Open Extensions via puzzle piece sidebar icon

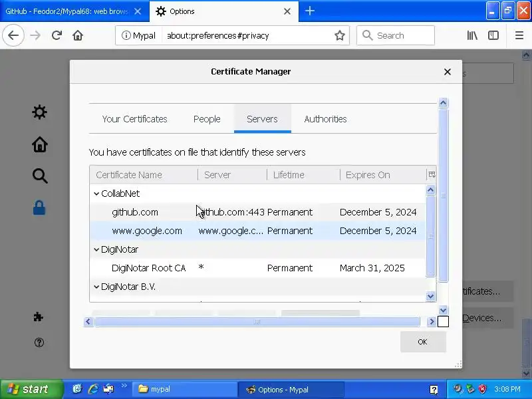tap(39, 317)
